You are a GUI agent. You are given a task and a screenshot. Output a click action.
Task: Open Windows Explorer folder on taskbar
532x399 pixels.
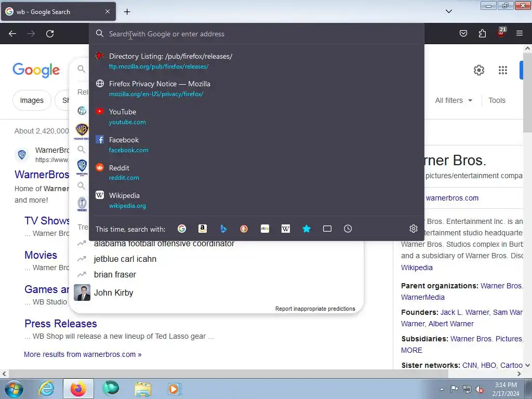143,389
